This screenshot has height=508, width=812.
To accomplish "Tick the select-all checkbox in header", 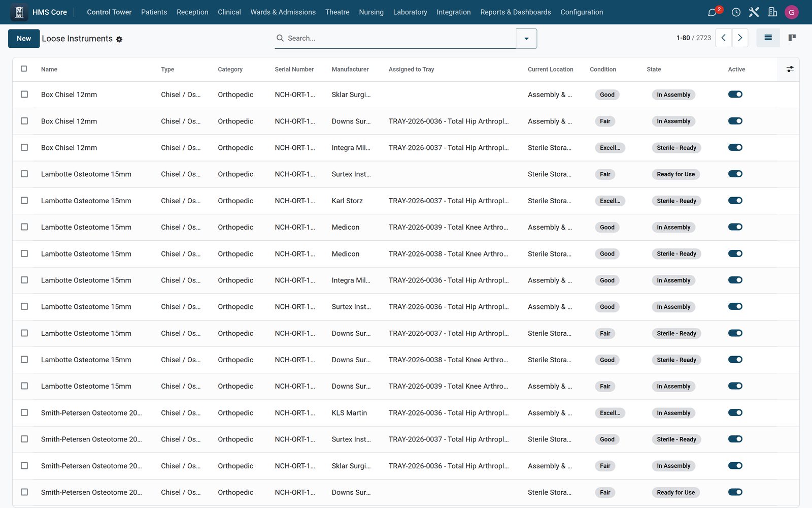I will click(24, 69).
